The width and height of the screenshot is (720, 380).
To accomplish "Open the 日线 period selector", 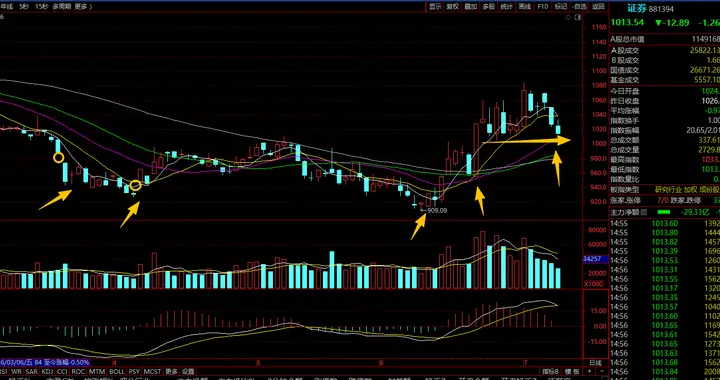I will (x=595, y=362).
